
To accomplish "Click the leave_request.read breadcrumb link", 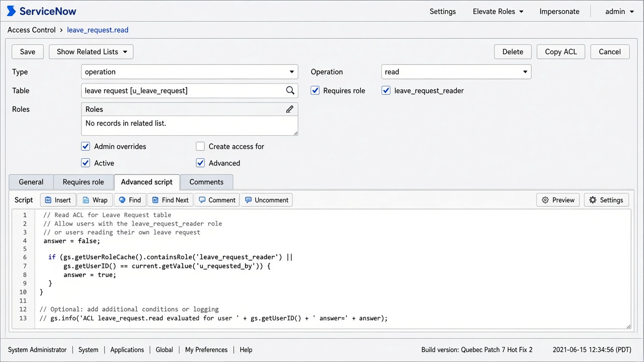I will tap(98, 30).
